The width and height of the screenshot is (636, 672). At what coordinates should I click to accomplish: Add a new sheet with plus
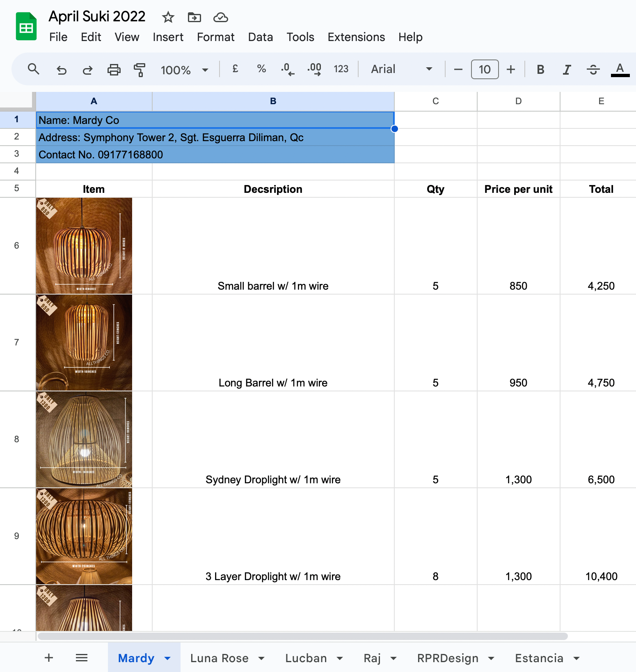(49, 658)
